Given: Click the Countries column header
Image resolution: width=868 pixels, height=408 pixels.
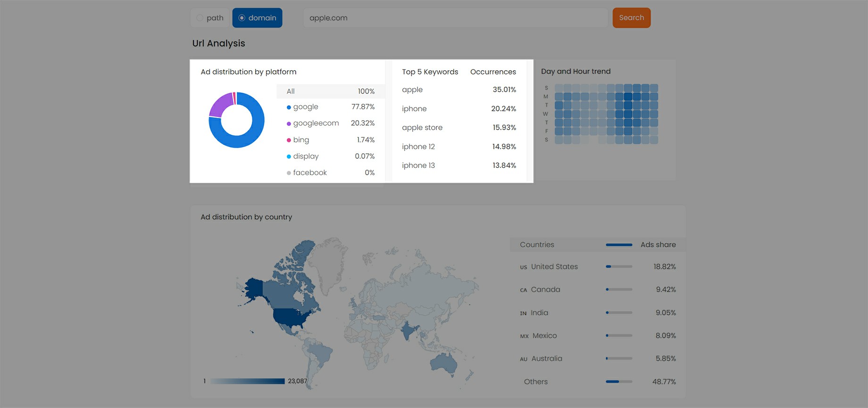Looking at the screenshot, I should coord(537,245).
